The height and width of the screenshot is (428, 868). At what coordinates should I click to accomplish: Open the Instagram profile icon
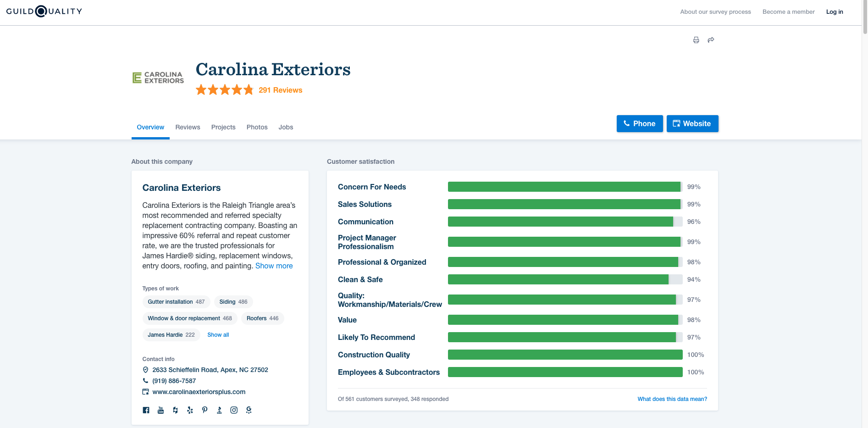tap(234, 410)
